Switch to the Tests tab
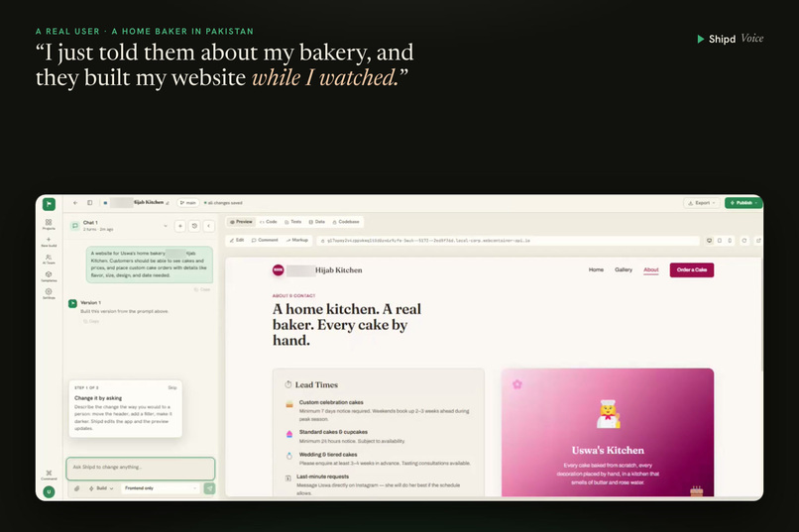 (293, 222)
